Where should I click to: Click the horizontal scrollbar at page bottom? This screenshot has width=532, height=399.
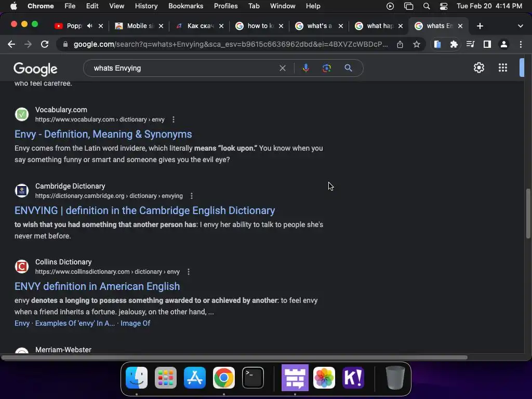(x=234, y=357)
